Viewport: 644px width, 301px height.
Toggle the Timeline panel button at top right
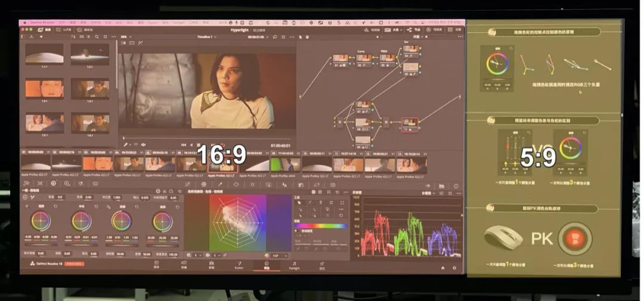tap(372, 30)
